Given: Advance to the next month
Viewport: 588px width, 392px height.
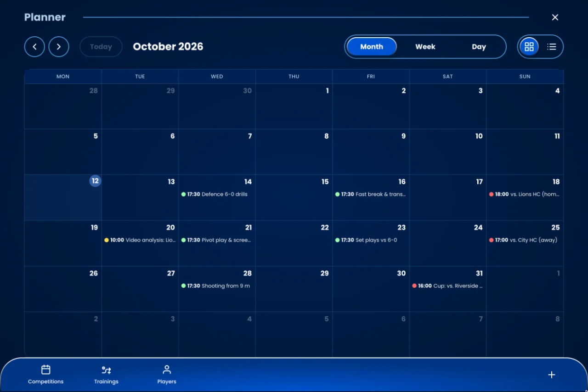Looking at the screenshot, I should click(59, 47).
